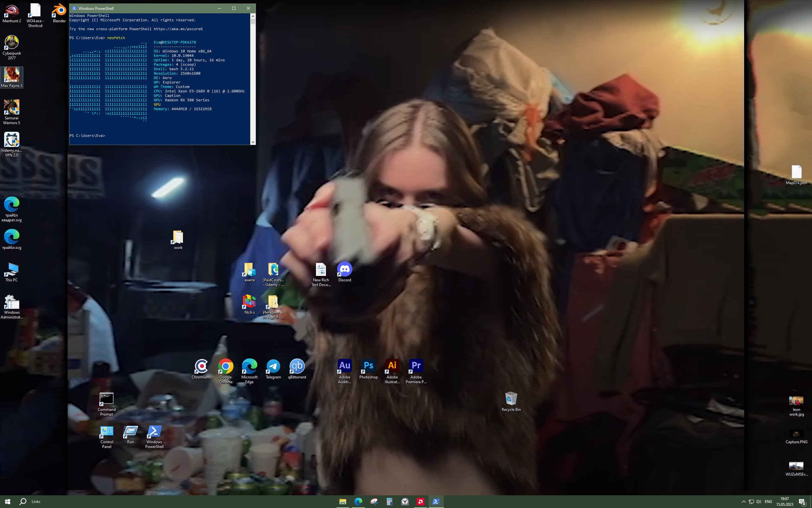
Task: Open the Capture.PNG image file
Action: pyautogui.click(x=796, y=437)
